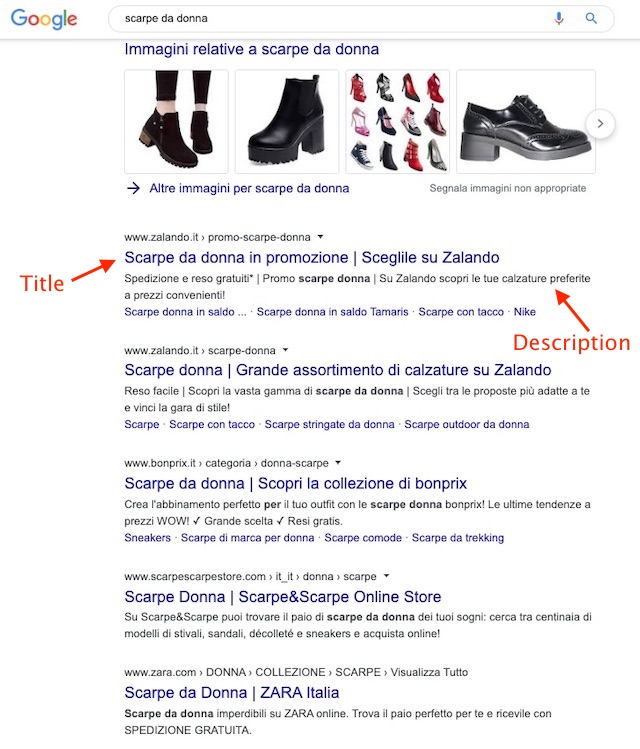This screenshot has width=640, height=749.
Task: Click the Google logo
Action: tap(43, 19)
